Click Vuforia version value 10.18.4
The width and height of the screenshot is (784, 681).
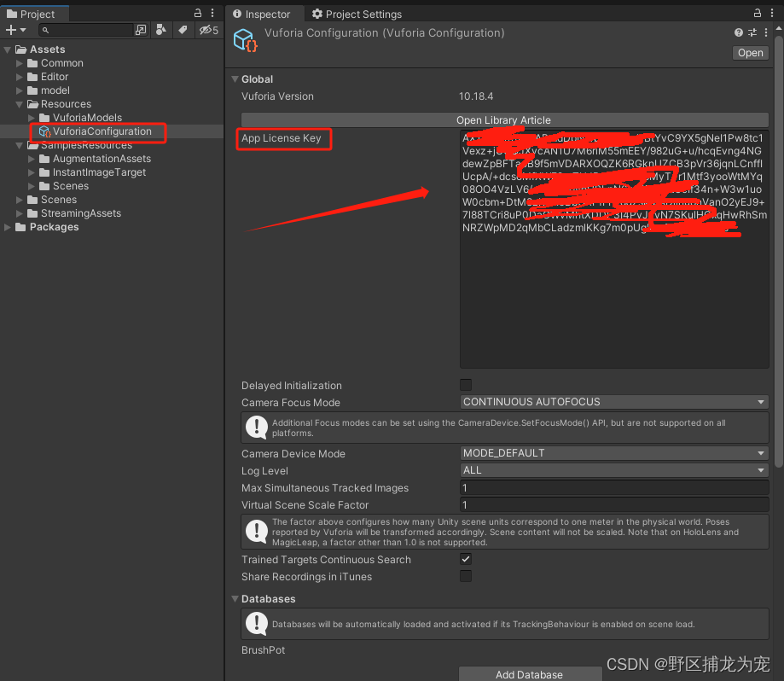coord(476,96)
